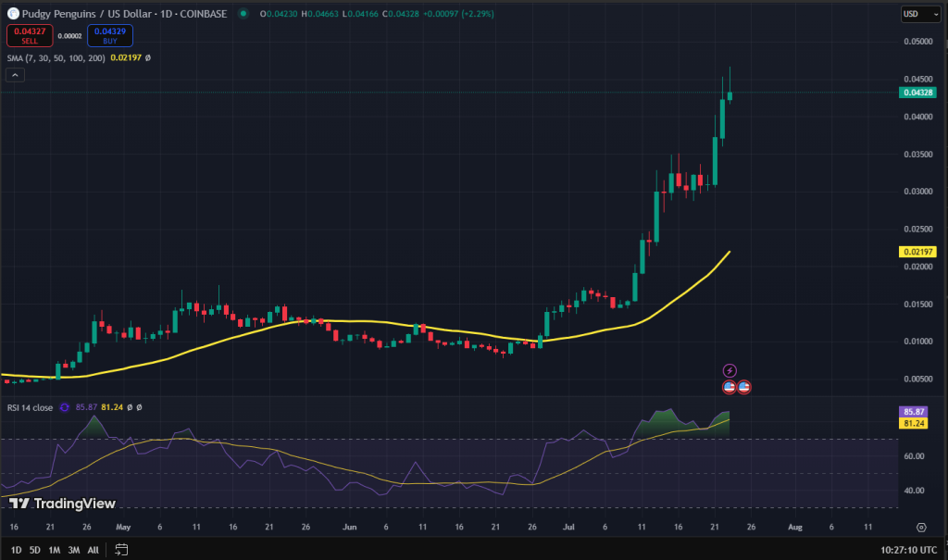Click the left US flag event marker
Viewport: 948px width, 560px height.
click(x=730, y=387)
